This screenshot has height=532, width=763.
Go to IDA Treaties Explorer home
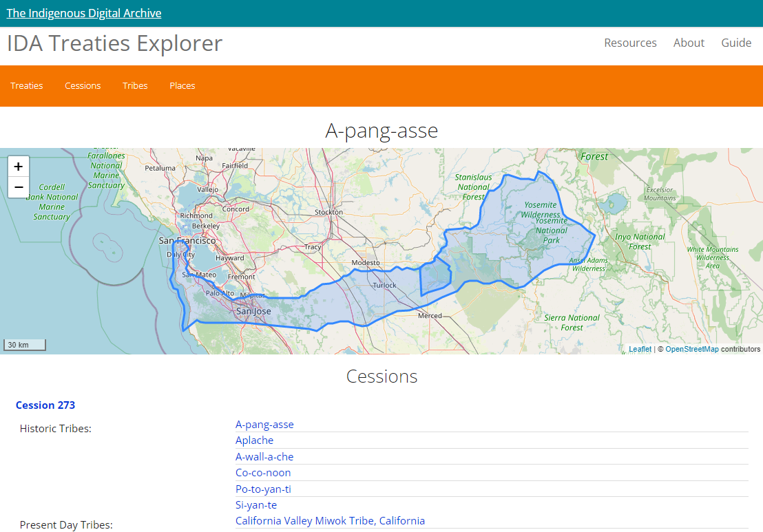(x=114, y=43)
